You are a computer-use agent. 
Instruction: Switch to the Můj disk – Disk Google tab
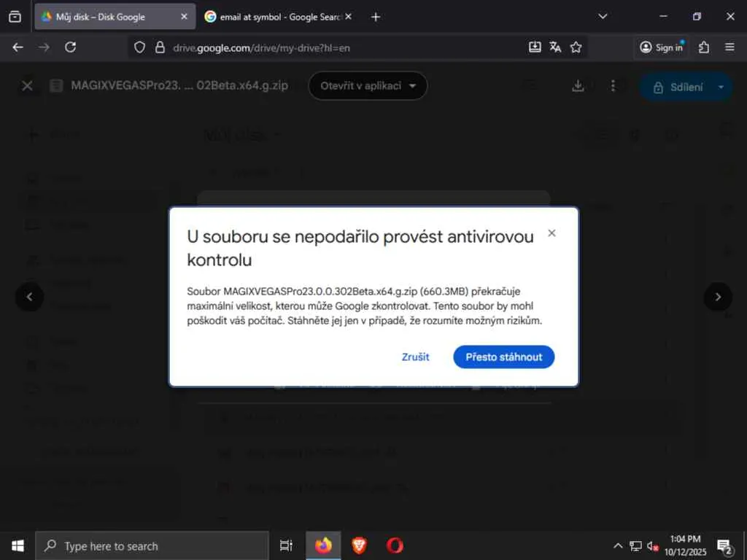[x=115, y=17]
